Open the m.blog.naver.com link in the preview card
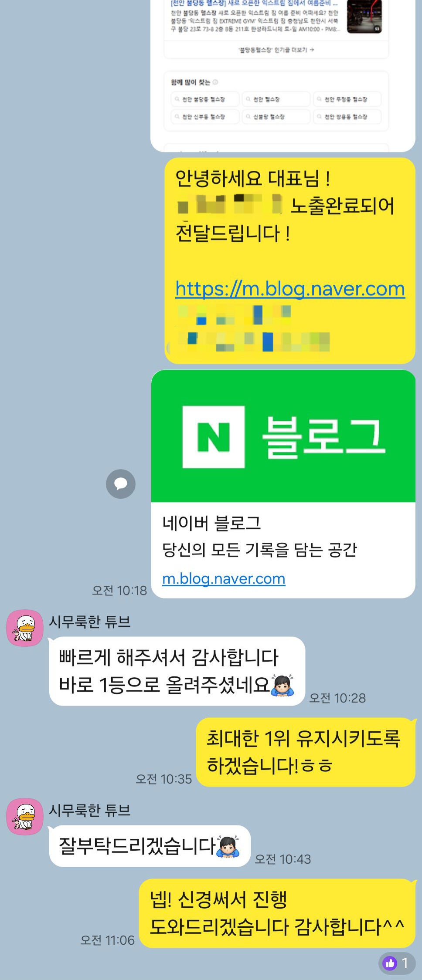The height and width of the screenshot is (980, 422). point(224,578)
